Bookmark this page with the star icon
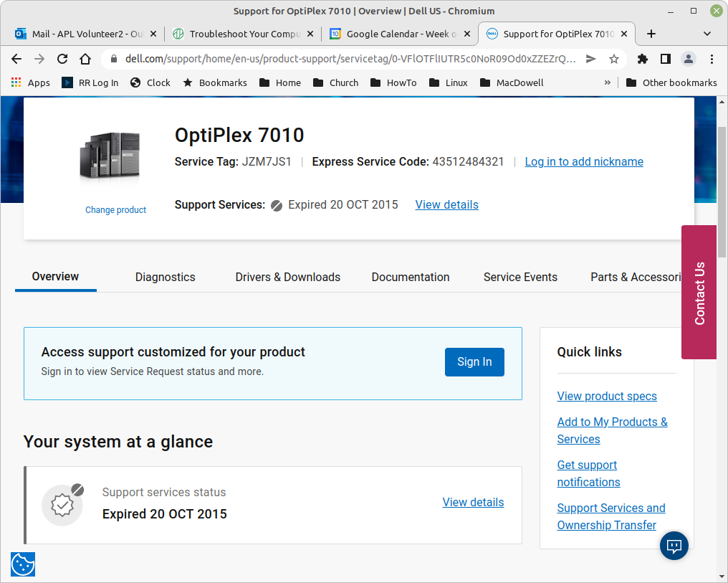728x583 pixels. [x=614, y=59]
